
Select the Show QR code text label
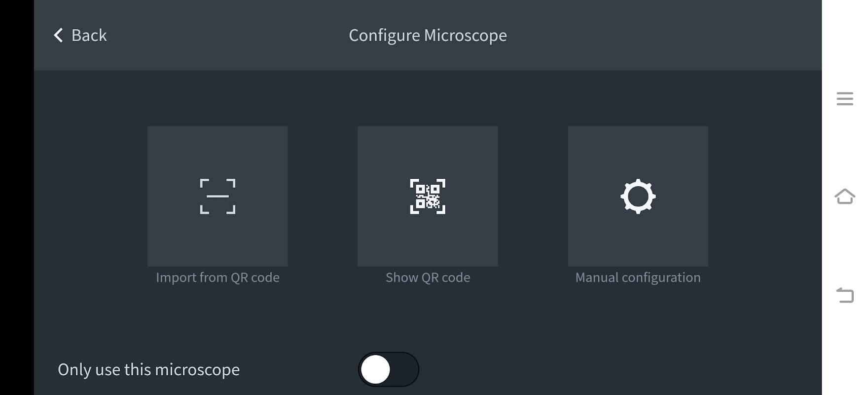pyautogui.click(x=428, y=277)
